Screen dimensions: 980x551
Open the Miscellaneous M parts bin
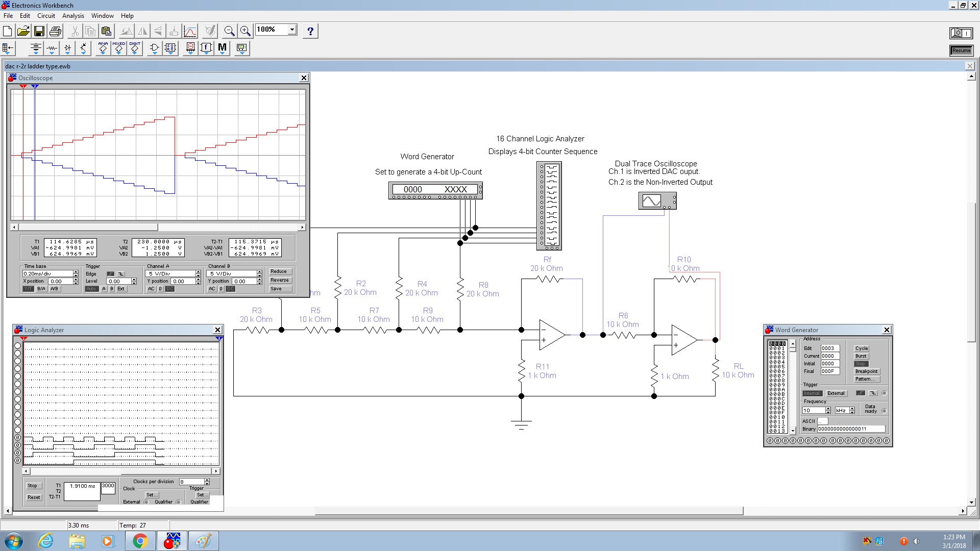click(x=222, y=48)
